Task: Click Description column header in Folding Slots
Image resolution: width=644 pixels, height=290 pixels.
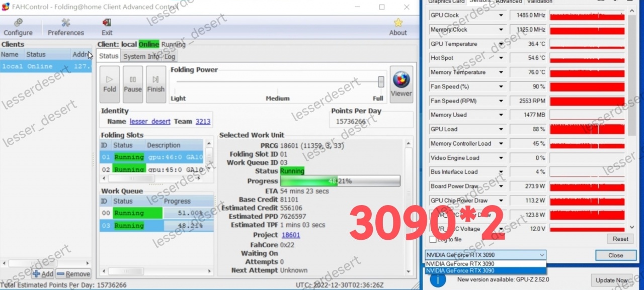Action: 174,145
